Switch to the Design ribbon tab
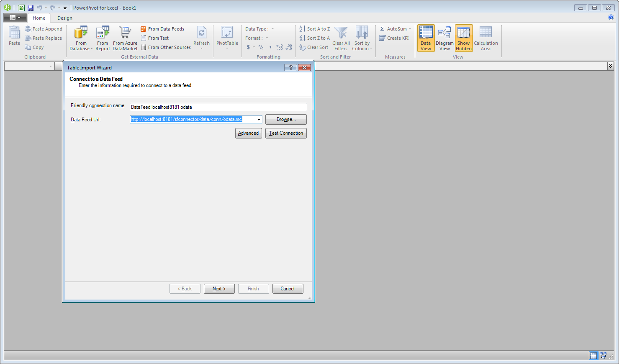This screenshot has height=364, width=619. click(x=64, y=18)
